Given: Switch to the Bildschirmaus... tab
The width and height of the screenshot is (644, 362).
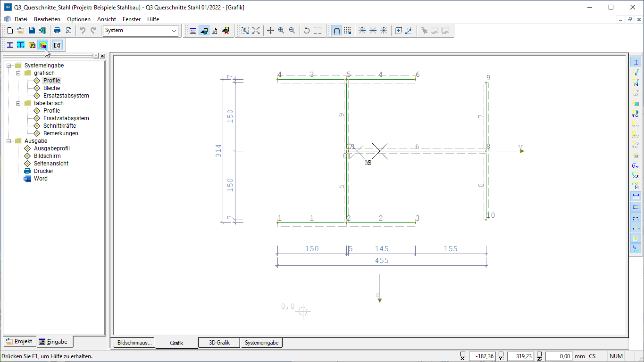Looking at the screenshot, I should [x=135, y=343].
